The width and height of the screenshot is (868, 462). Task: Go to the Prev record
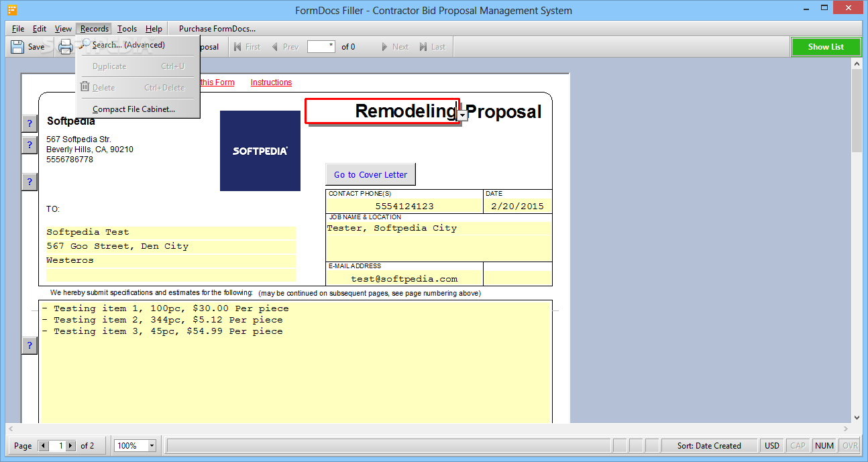285,47
